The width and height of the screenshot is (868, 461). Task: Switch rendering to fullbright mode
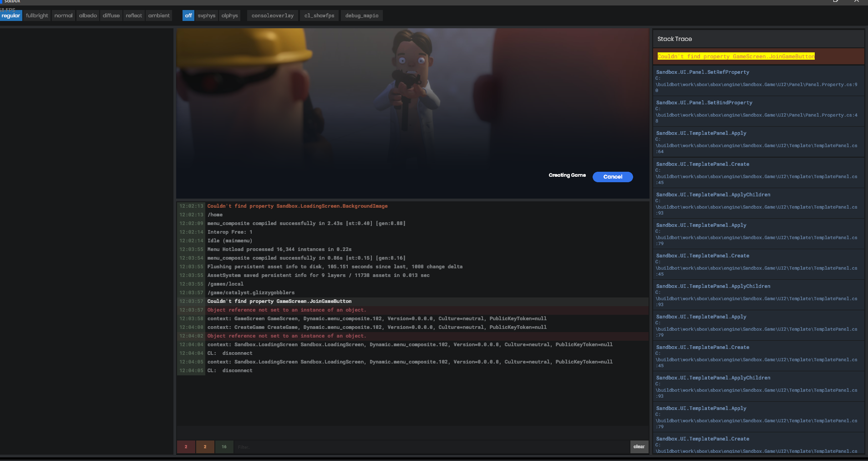36,15
